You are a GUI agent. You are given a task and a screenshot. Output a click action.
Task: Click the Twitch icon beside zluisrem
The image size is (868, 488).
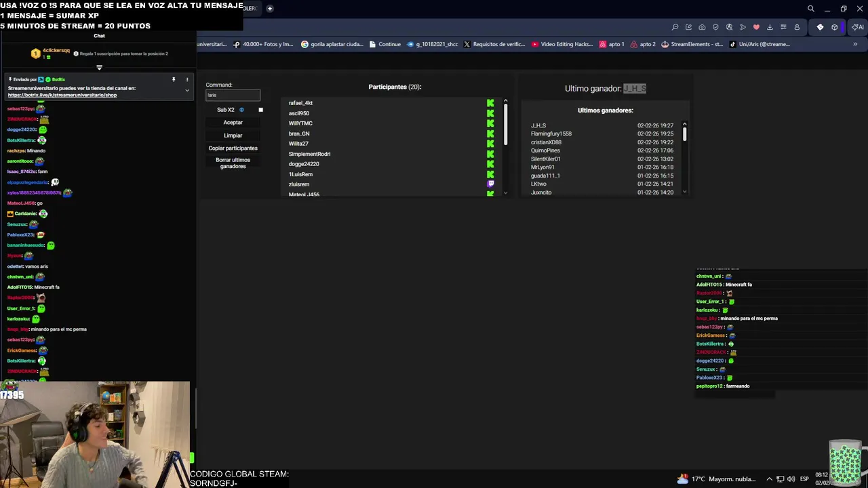[490, 184]
